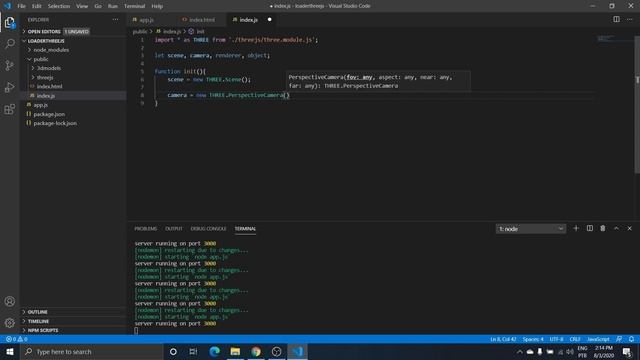
Task: Open the Help menu
Action: [157, 6]
